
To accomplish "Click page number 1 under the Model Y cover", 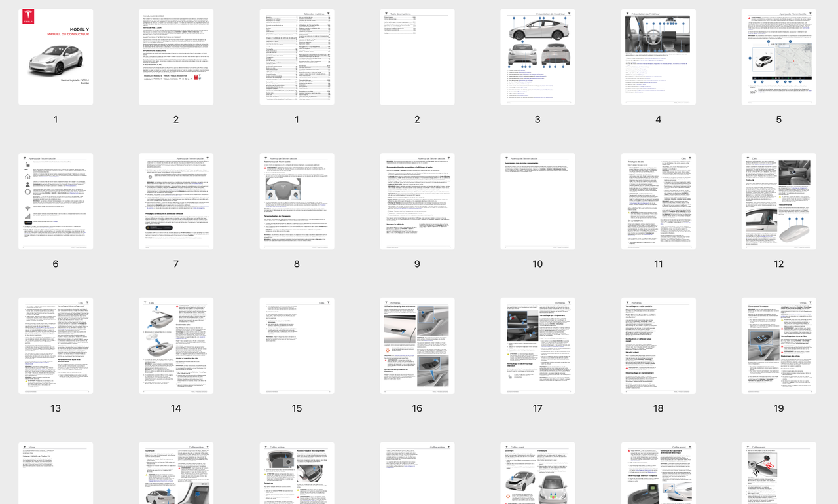I will click(x=56, y=119).
